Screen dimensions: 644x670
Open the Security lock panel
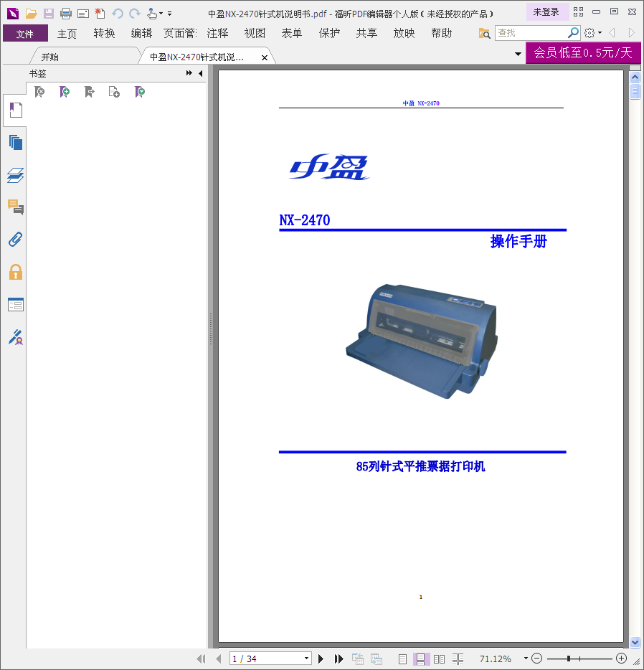pos(15,272)
